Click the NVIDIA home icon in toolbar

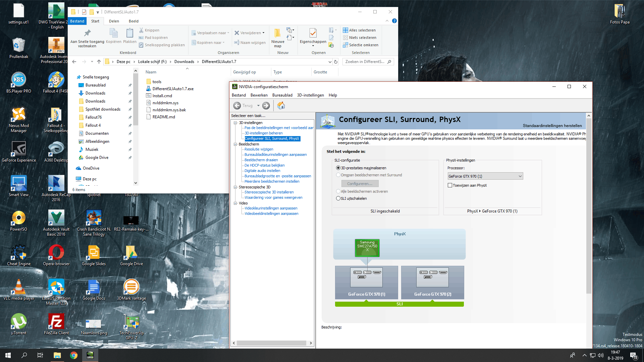point(281,106)
